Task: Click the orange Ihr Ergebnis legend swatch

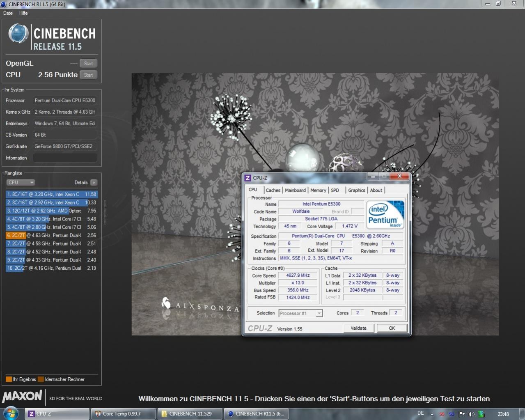Action: pos(9,379)
